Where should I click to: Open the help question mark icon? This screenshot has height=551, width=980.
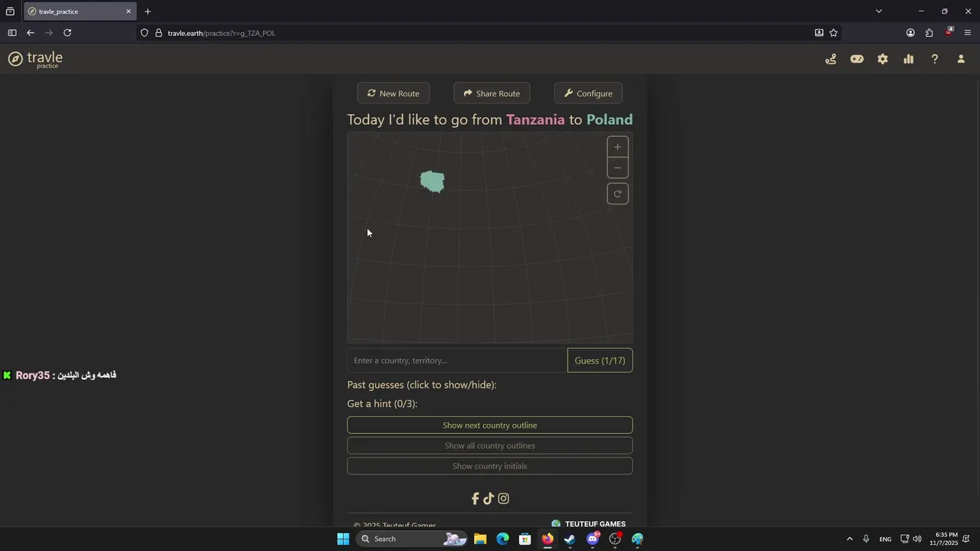point(935,59)
